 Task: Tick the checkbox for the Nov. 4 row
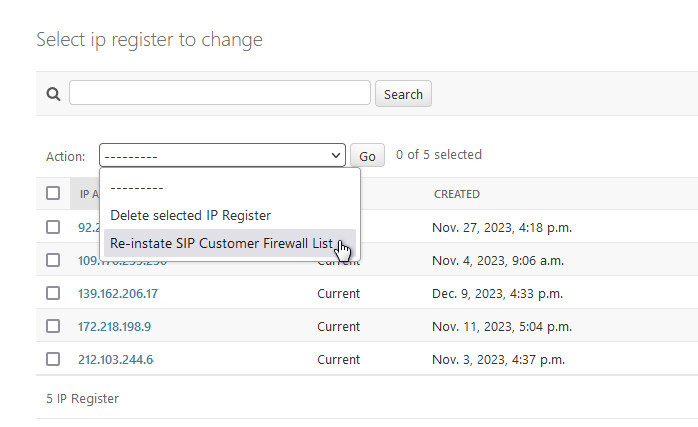(53, 261)
